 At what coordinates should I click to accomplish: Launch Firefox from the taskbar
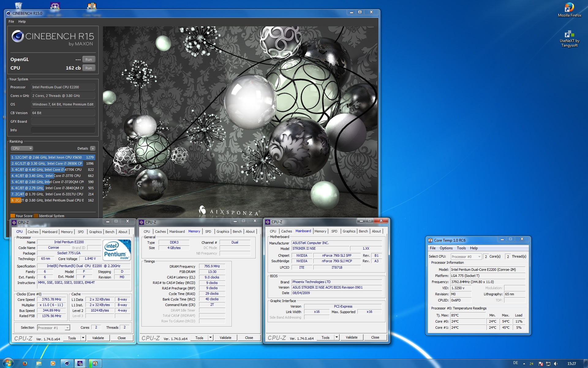tap(25, 363)
